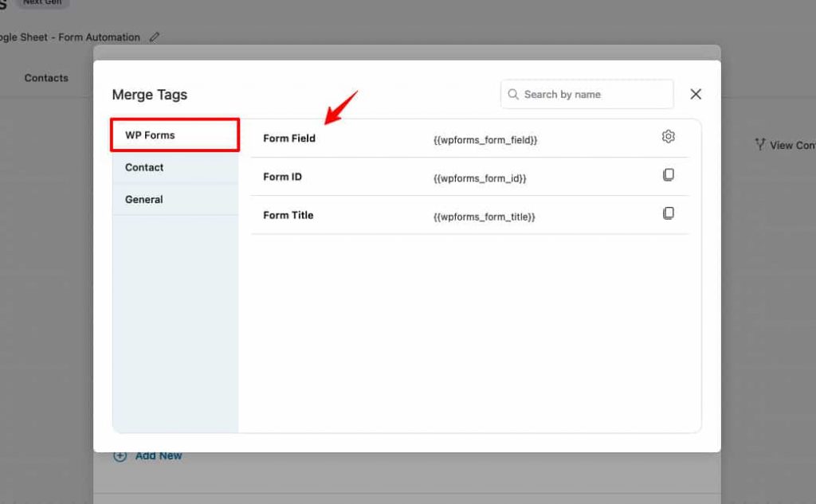
Task: Click the Form ID label
Action: 283,177
